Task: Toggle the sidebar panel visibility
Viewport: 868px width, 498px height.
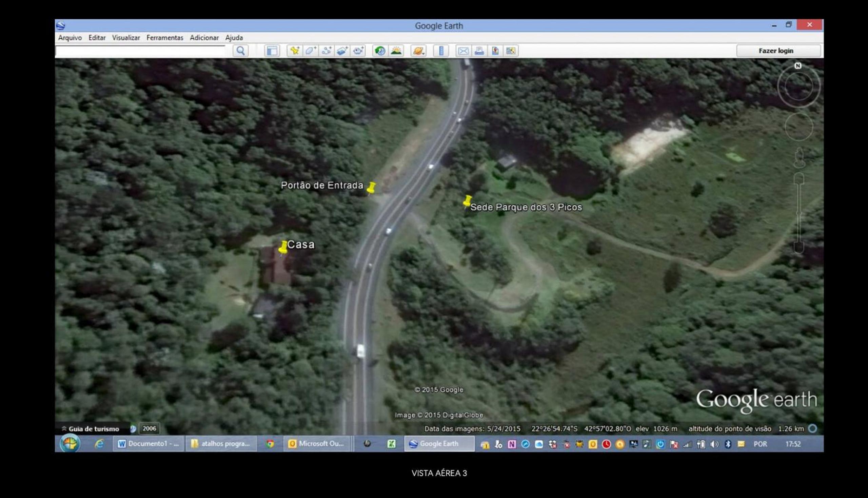Action: (x=272, y=51)
